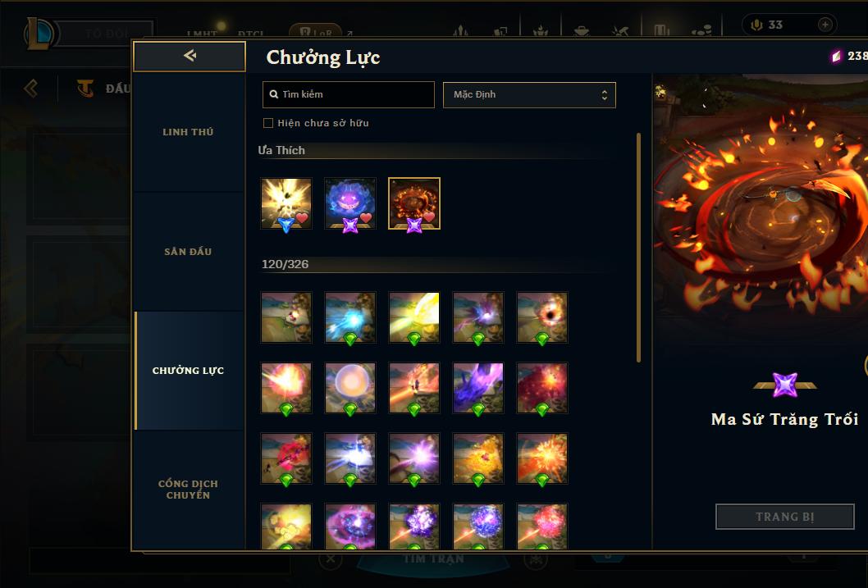
Task: Click the 'Trang Bị' equip button
Action: pyautogui.click(x=784, y=517)
